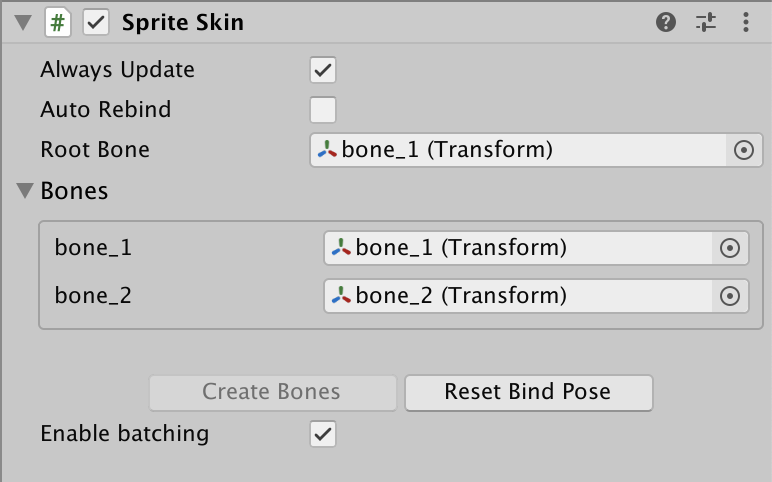This screenshot has width=772, height=482.
Task: Enable the Auto Rebind checkbox
Action: pyautogui.click(x=323, y=109)
